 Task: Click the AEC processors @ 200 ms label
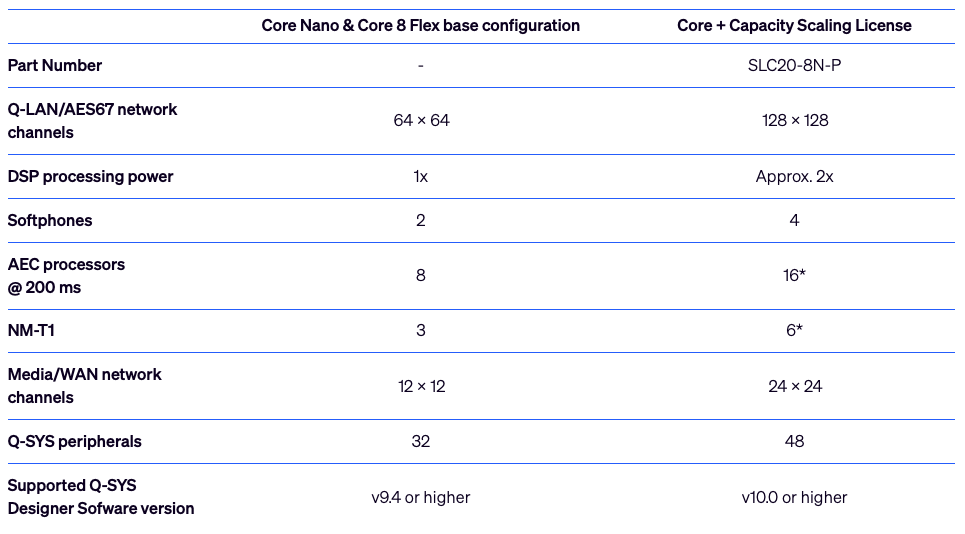tap(66, 276)
